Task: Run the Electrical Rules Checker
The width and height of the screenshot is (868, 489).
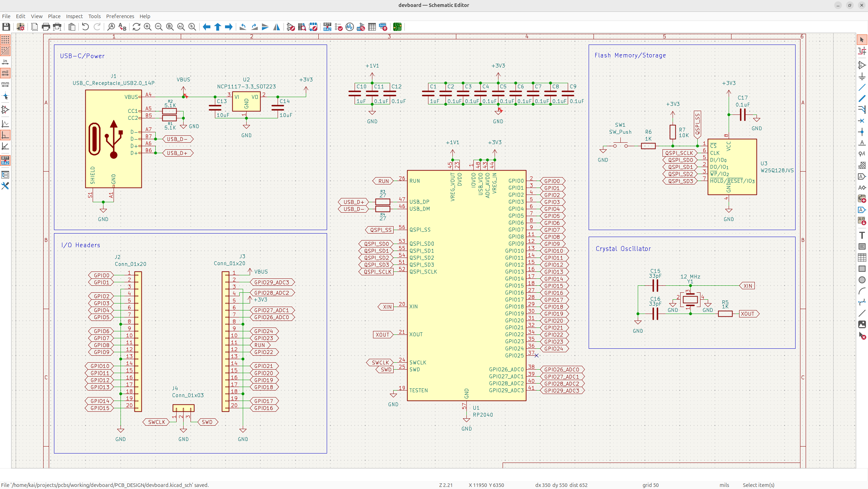Action: [338, 27]
